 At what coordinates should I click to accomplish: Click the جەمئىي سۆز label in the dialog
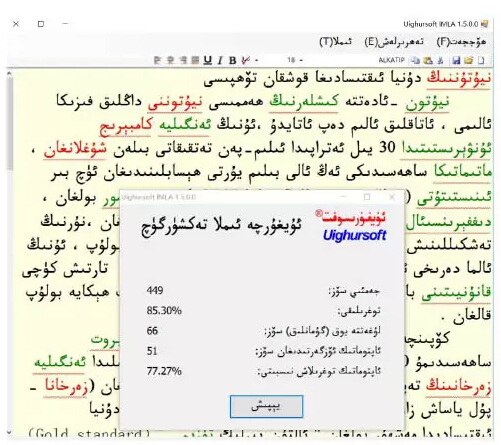coord(354,291)
